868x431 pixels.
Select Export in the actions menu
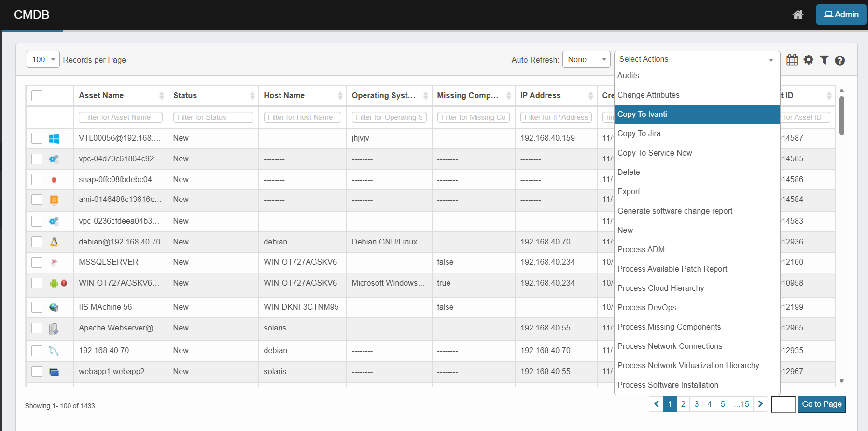tap(629, 192)
